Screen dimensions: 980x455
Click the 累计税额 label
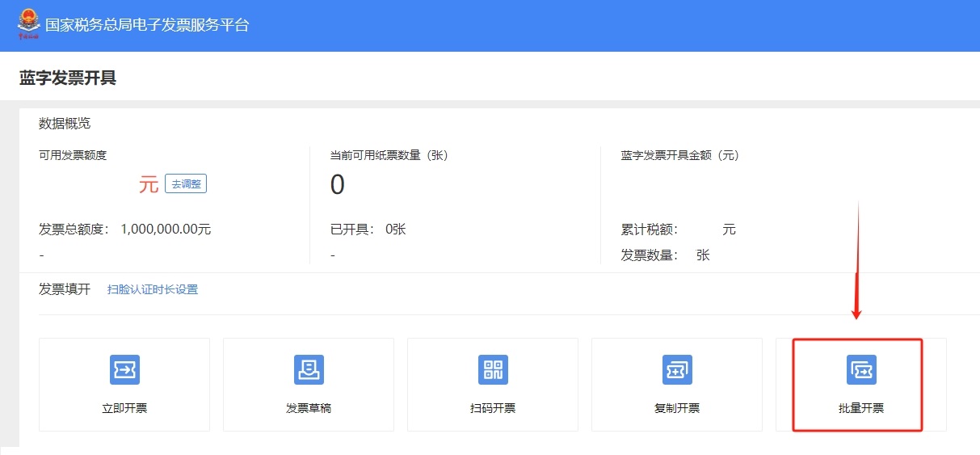650,230
